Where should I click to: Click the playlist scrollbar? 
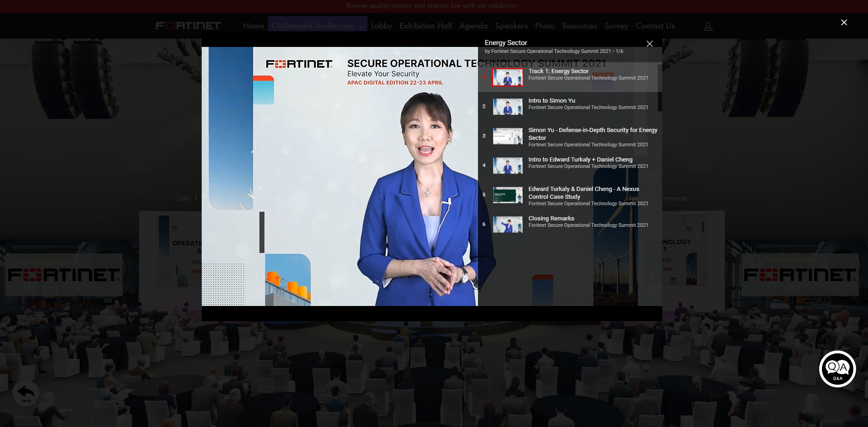659,87
